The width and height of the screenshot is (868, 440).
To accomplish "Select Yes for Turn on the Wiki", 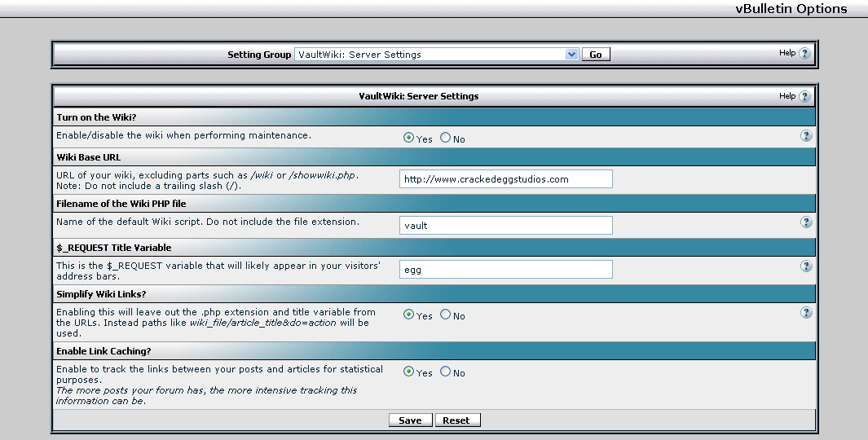I will click(409, 138).
